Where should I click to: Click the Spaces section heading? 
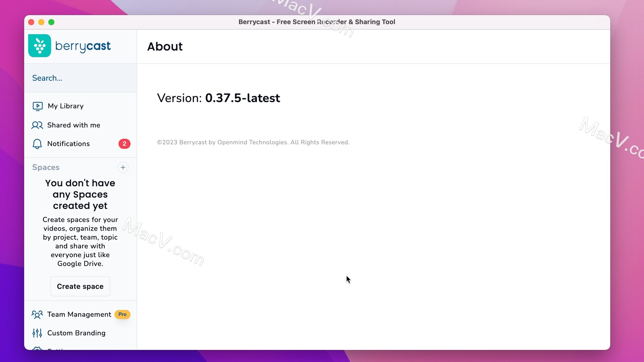tap(46, 167)
